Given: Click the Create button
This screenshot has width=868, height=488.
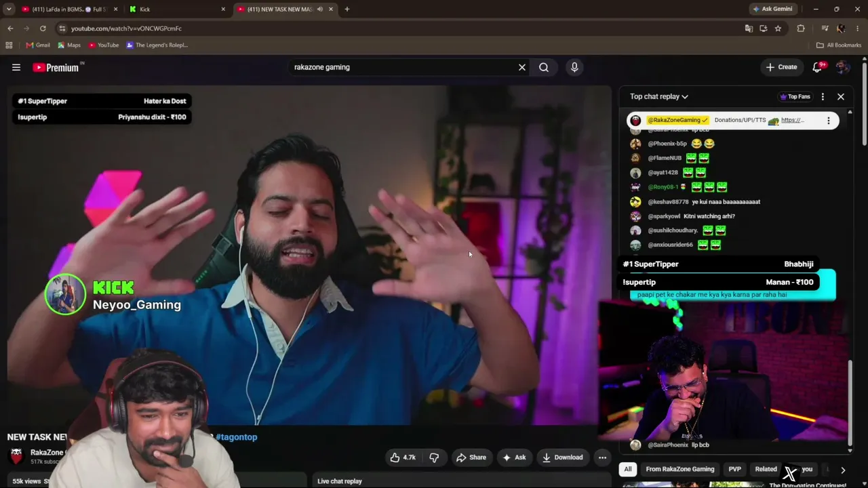Looking at the screenshot, I should [x=781, y=67].
